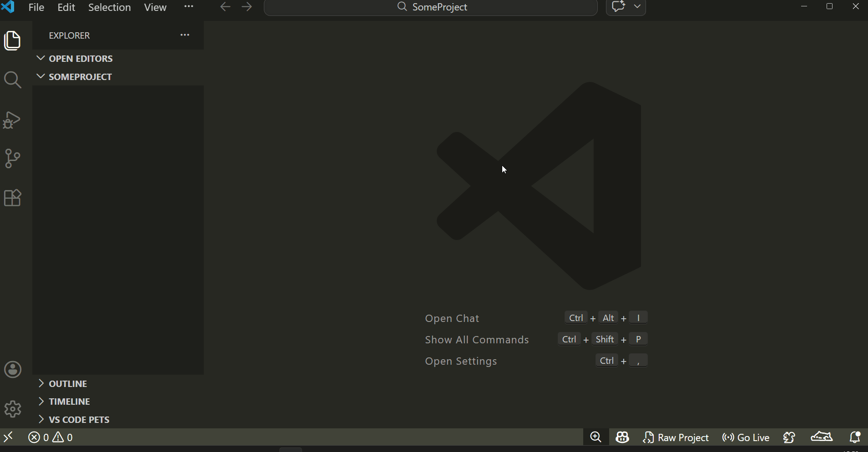Viewport: 868px width, 452px height.
Task: Click the Open Chat shortcut text
Action: (452, 318)
